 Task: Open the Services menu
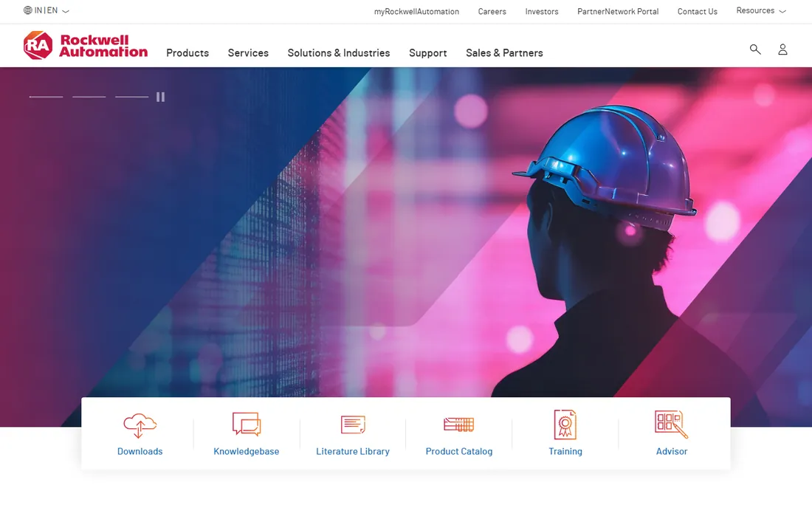pyautogui.click(x=248, y=53)
